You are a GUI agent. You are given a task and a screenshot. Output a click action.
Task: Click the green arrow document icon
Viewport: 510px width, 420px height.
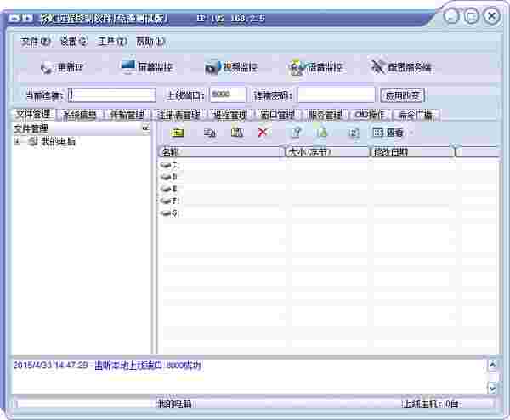[321, 133]
